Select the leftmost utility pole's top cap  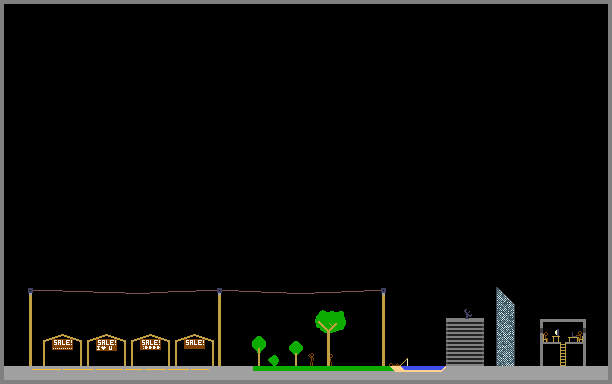tap(30, 291)
